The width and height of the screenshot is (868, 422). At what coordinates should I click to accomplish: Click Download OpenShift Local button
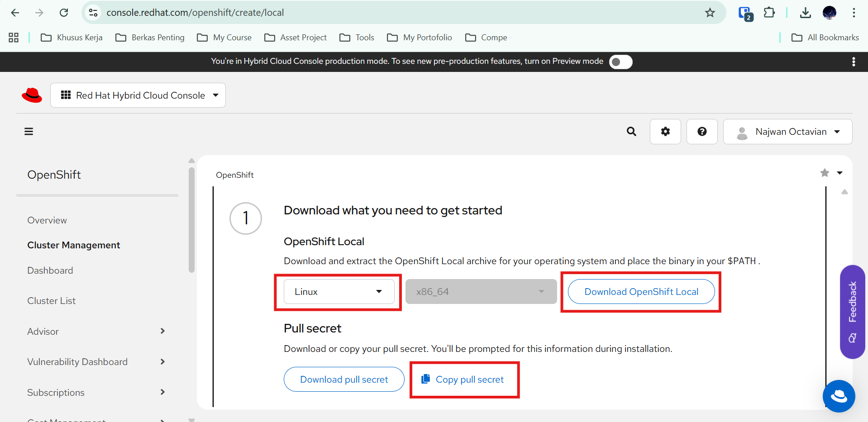point(641,292)
